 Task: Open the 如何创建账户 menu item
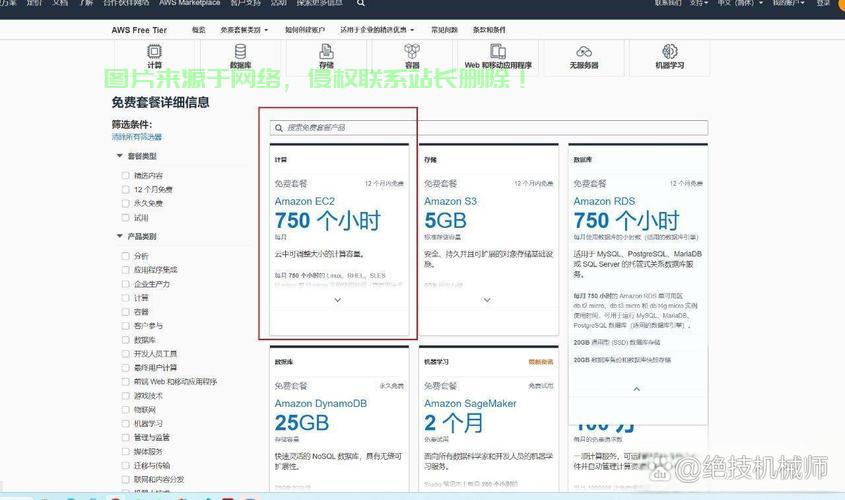305,30
